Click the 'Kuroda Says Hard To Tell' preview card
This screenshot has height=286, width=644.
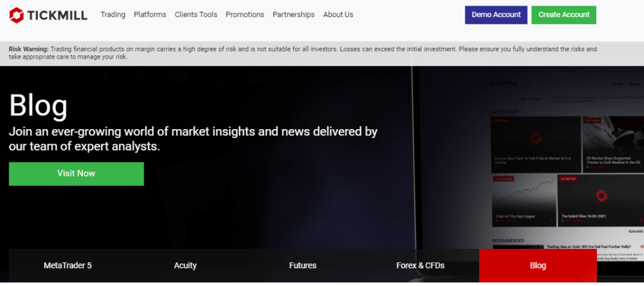coord(536,144)
